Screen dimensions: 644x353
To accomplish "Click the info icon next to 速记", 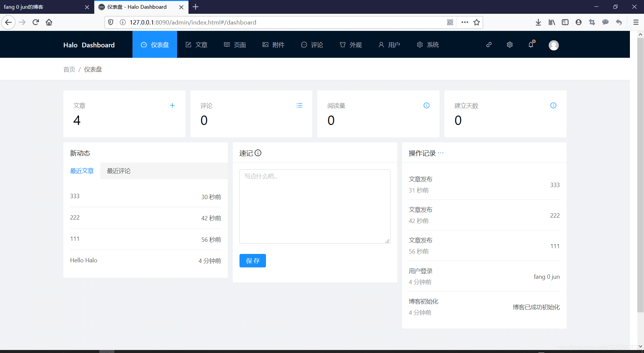I will [x=258, y=153].
